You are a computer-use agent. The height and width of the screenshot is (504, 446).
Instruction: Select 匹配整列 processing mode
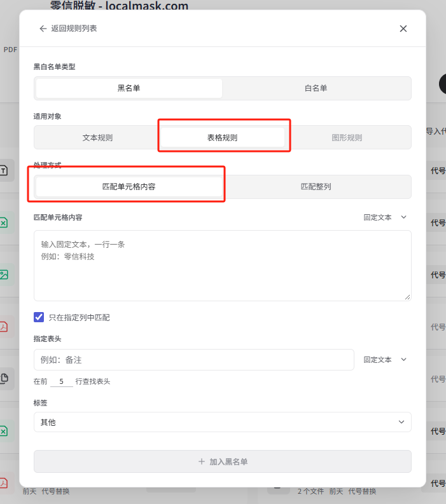[x=316, y=187]
